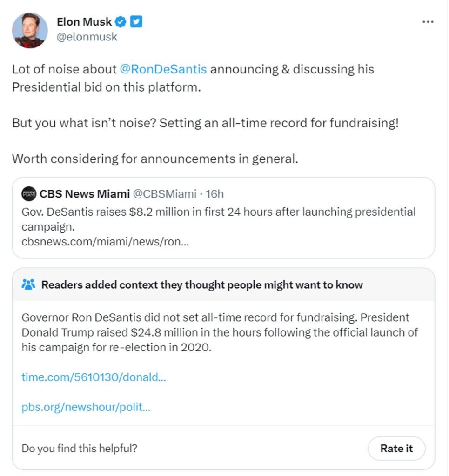Screen dimensions: 449x476
Task: Open the Elon Musk display name
Action: point(84,21)
